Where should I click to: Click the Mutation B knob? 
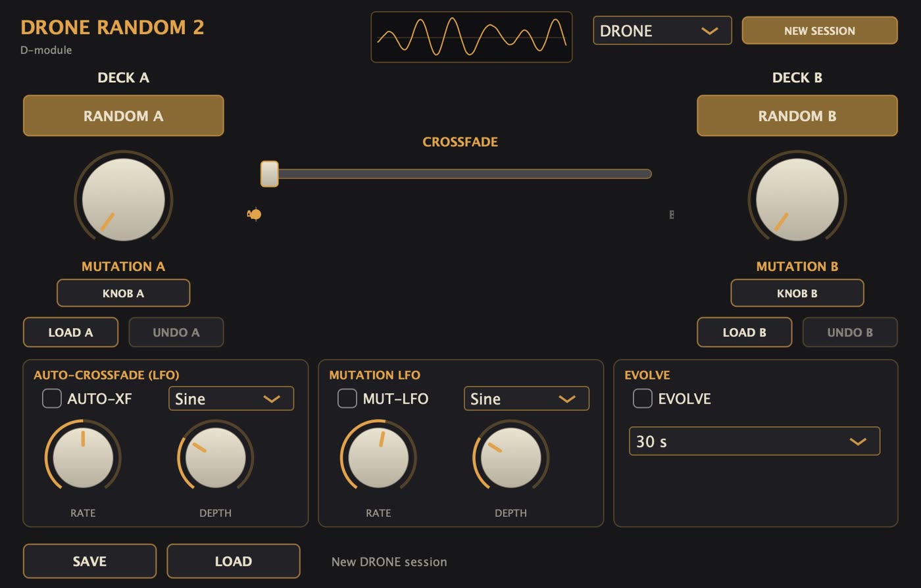797,199
